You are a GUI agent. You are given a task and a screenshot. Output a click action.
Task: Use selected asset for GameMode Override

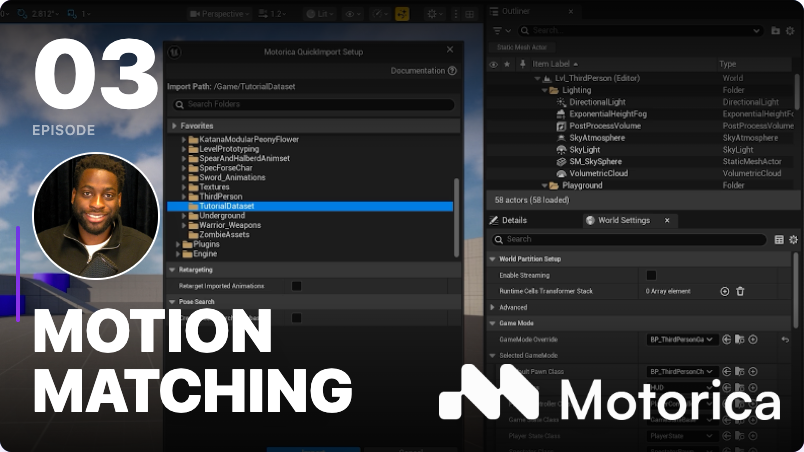[727, 339]
